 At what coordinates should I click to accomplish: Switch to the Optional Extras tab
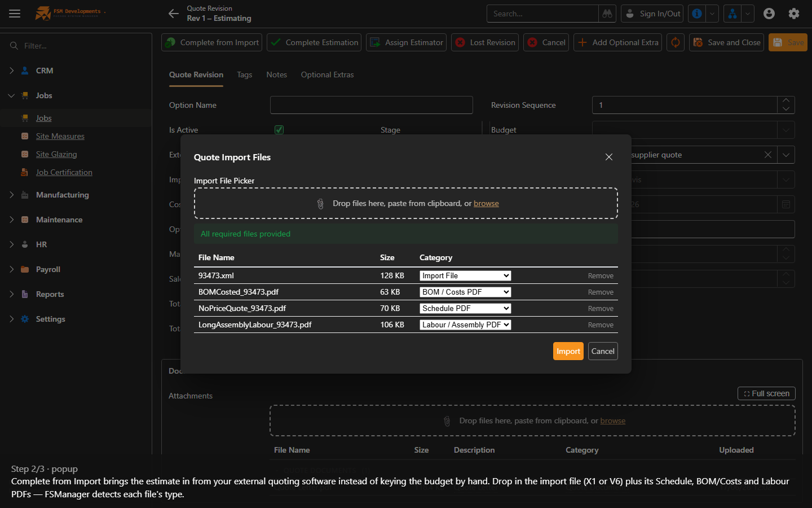328,75
